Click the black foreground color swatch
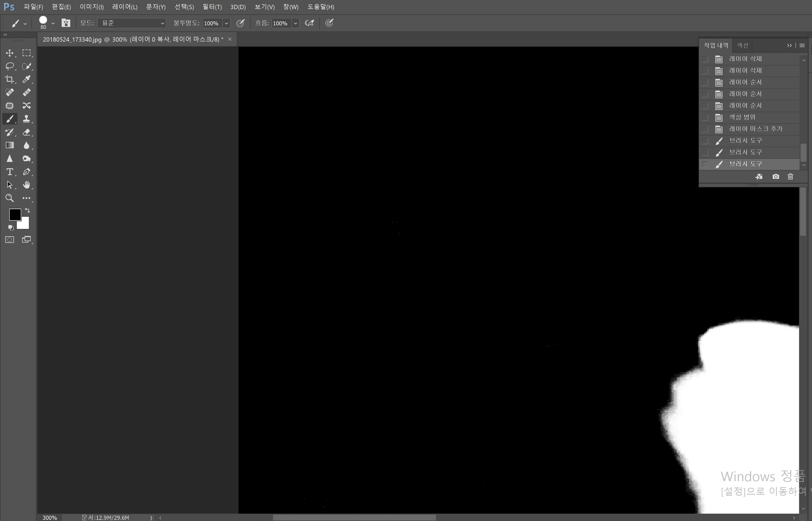Image resolution: width=812 pixels, height=521 pixels. 15,214
